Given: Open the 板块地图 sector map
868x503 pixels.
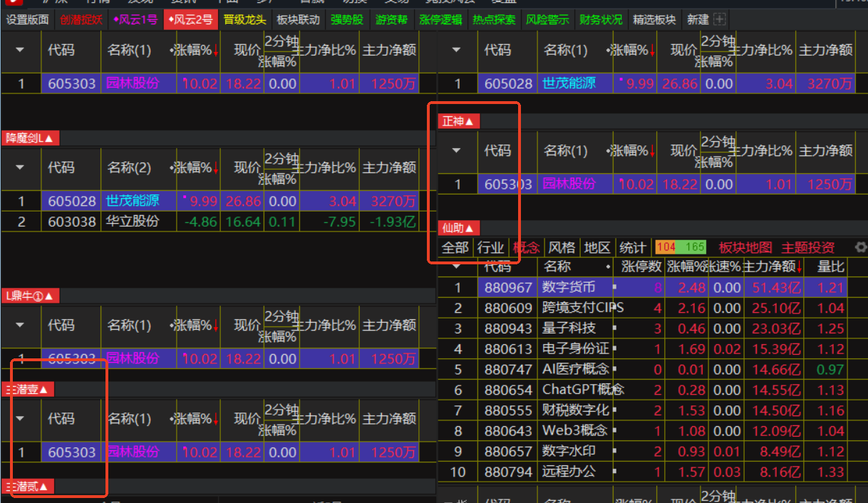Looking at the screenshot, I should click(745, 247).
